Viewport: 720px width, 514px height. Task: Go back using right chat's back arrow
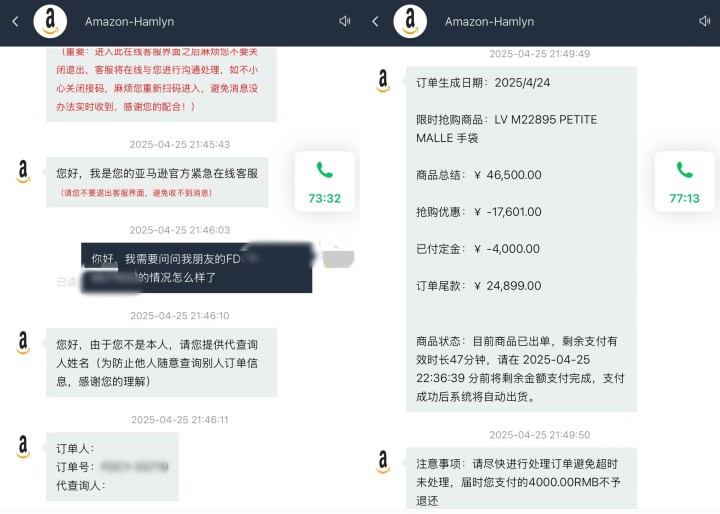click(375, 21)
